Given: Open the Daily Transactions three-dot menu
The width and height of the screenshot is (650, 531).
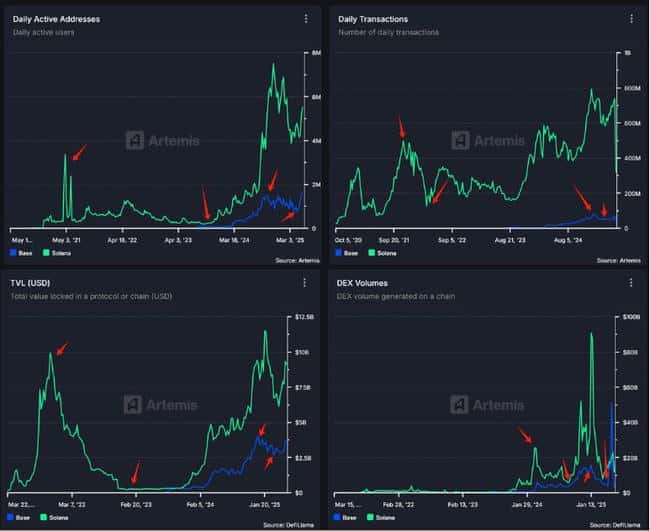Looking at the screenshot, I should tap(630, 19).
